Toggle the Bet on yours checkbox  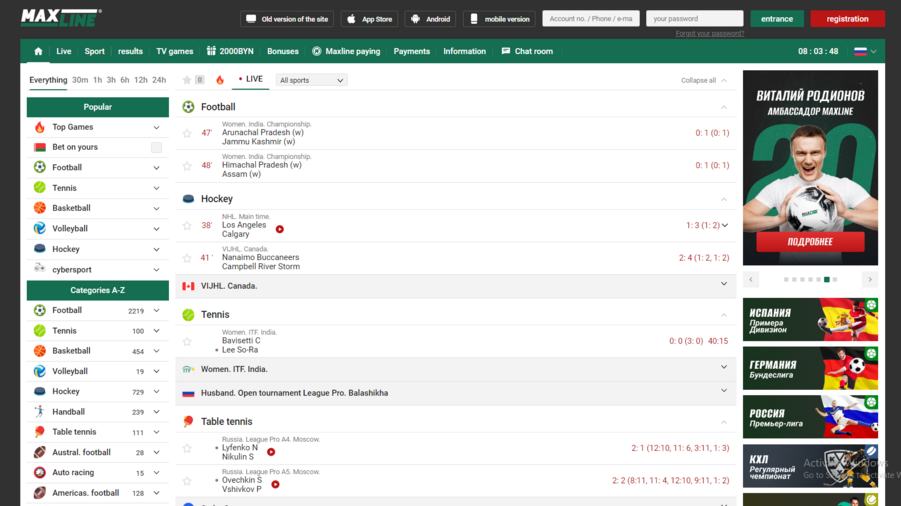click(x=156, y=147)
